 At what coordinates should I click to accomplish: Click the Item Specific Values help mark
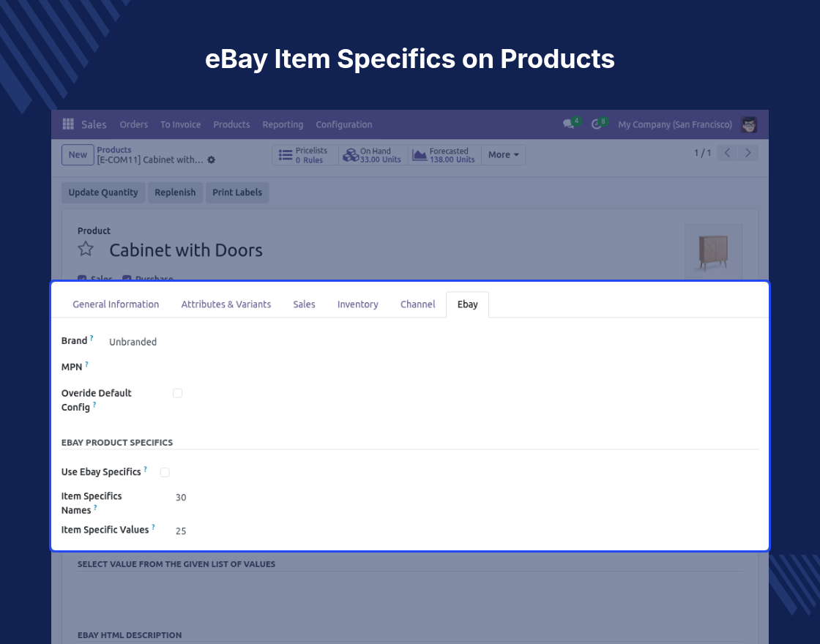click(153, 527)
